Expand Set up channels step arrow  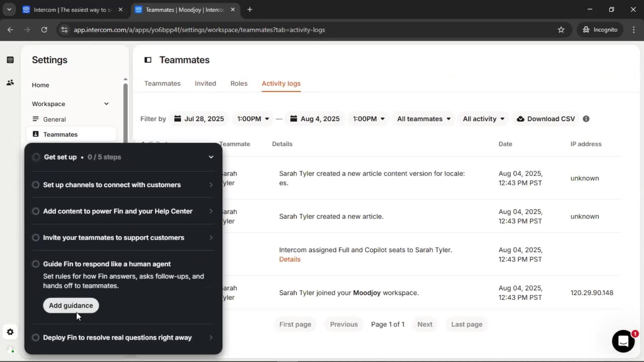[211, 185]
